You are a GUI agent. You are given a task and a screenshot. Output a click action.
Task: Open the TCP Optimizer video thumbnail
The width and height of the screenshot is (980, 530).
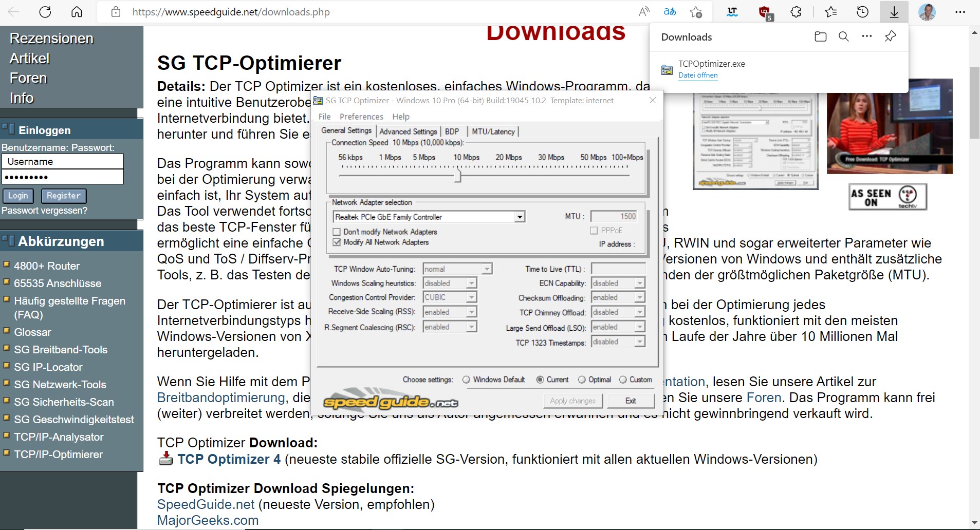click(x=890, y=126)
